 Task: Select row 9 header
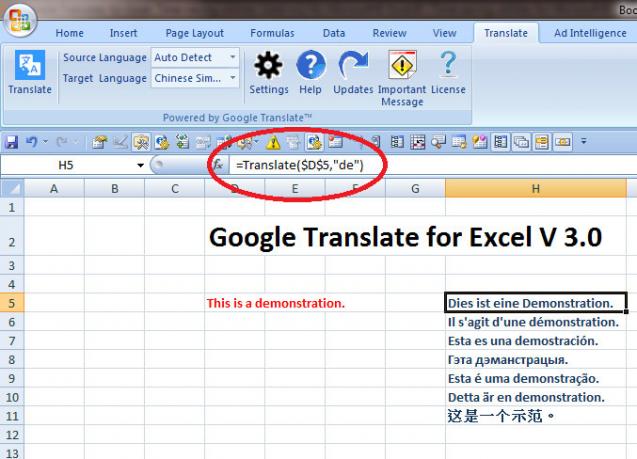(12, 378)
